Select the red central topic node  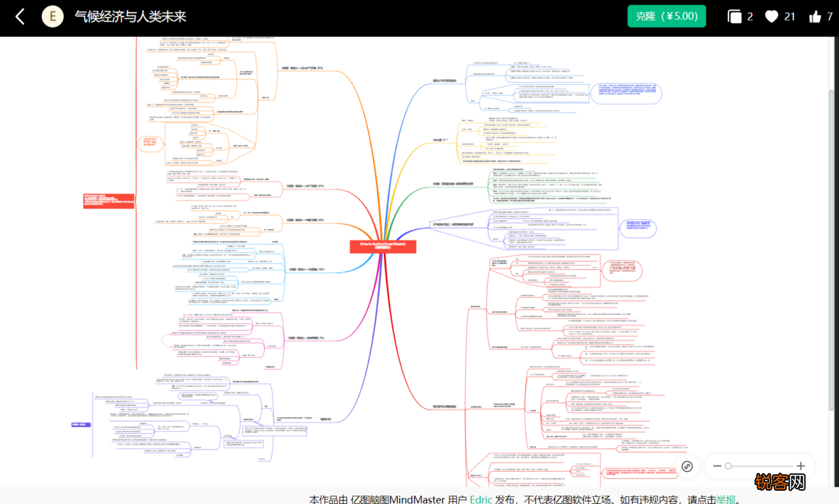coord(383,246)
